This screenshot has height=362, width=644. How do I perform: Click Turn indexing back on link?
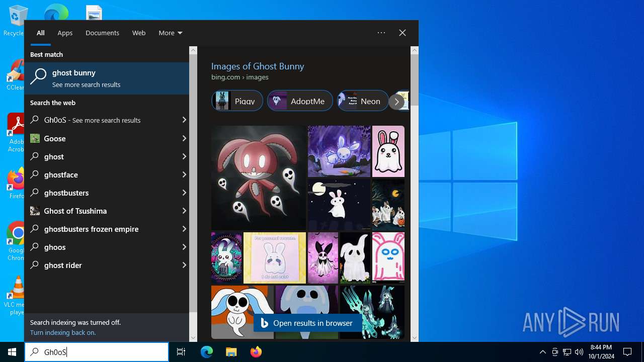pos(63,332)
